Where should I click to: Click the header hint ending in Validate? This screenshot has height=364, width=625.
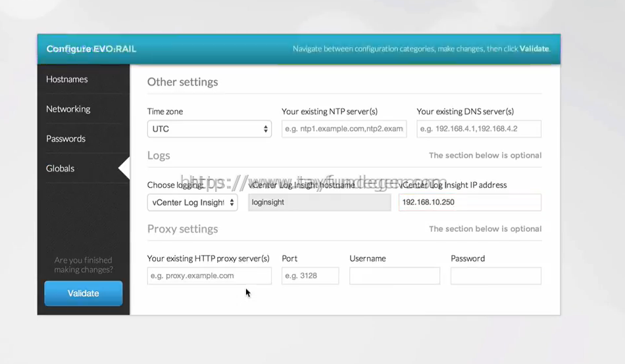click(x=421, y=49)
